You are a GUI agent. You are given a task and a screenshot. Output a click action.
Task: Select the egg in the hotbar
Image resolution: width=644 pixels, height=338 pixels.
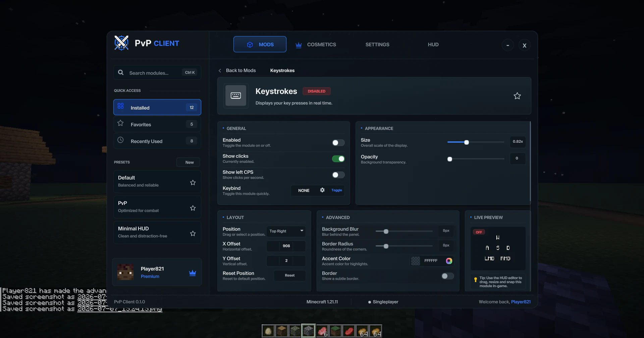(268, 331)
